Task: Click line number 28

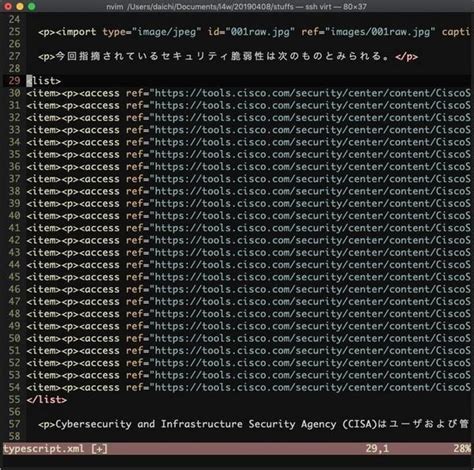Action: 14,69
